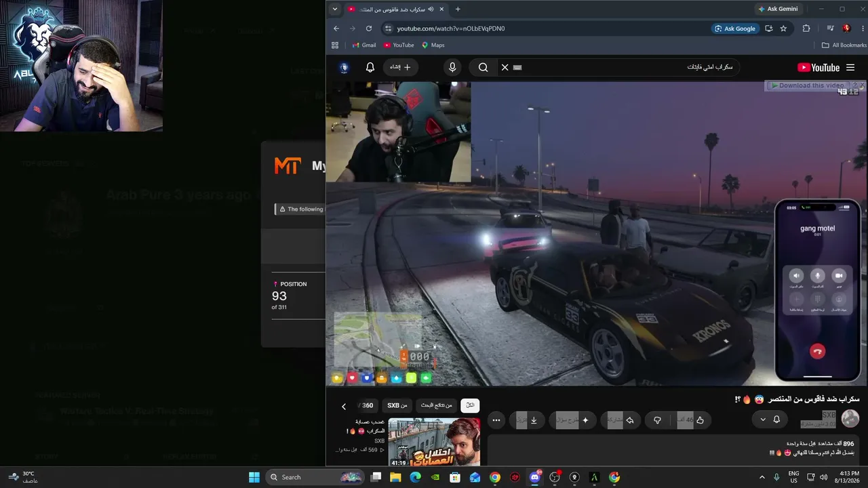Screen dimensions: 868x488
Task: Click the Ask sparkle button under the video
Action: click(573, 420)
